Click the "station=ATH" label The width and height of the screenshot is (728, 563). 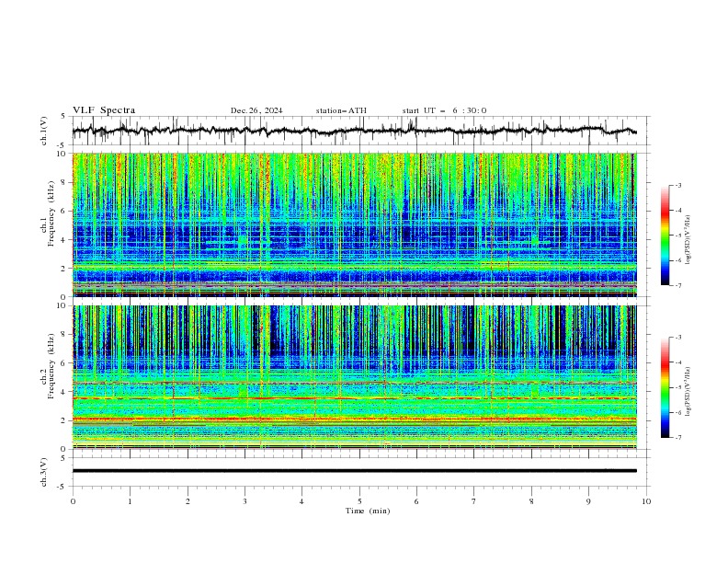point(341,110)
